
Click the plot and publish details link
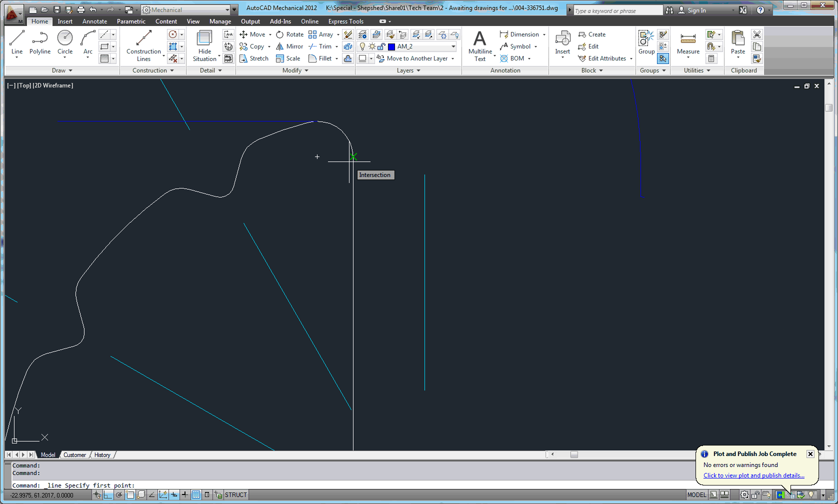click(x=753, y=475)
